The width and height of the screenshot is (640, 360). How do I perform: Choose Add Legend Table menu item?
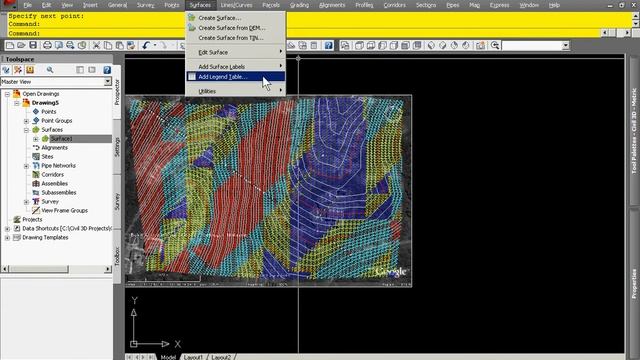tap(236, 76)
